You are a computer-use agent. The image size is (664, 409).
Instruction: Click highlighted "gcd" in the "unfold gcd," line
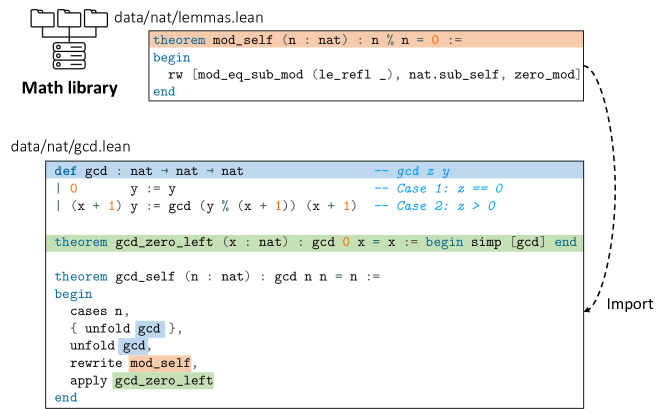pos(133,346)
